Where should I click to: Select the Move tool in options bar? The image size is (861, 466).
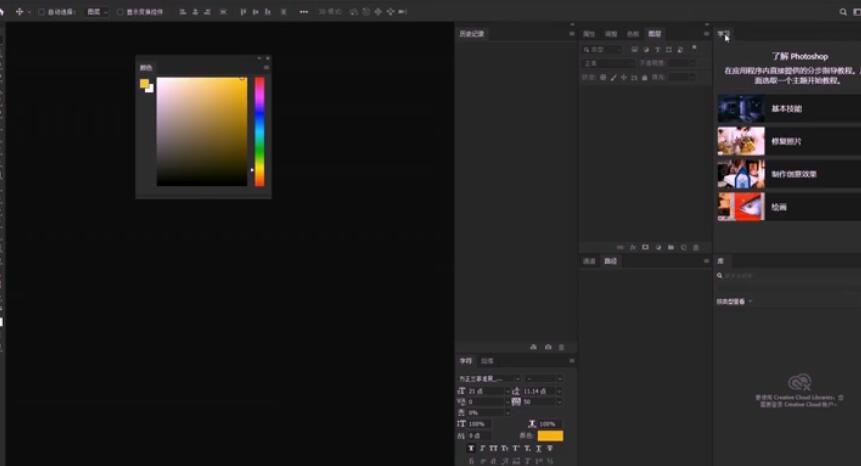(19, 12)
